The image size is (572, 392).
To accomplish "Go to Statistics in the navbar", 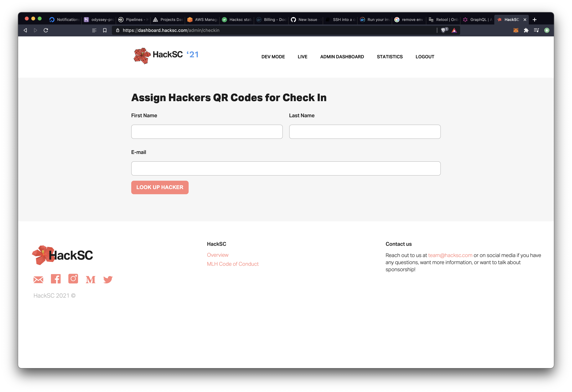I will pyautogui.click(x=390, y=57).
